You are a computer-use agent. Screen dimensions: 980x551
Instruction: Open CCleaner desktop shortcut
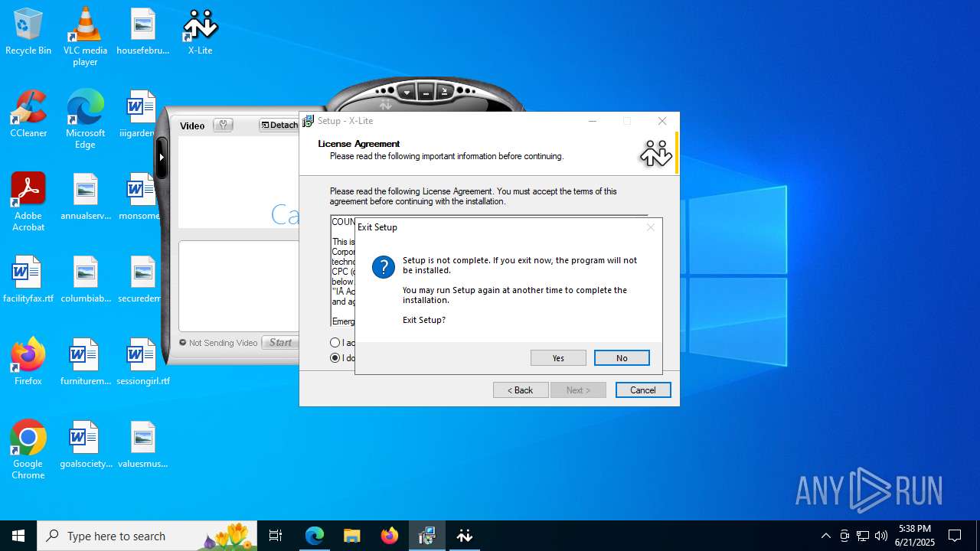[x=28, y=115]
